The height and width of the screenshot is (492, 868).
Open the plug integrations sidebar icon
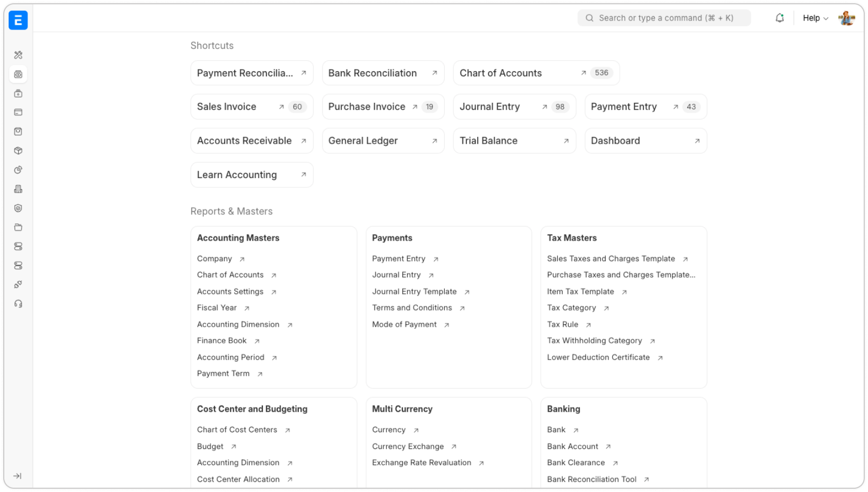click(18, 285)
